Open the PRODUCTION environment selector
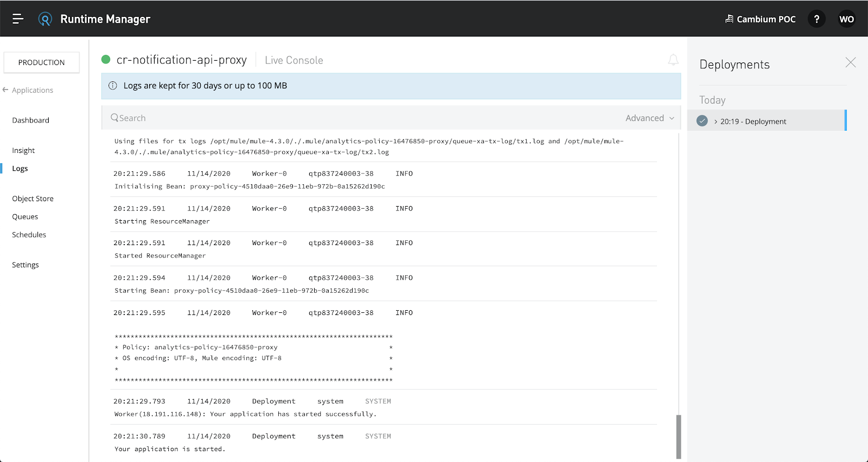This screenshot has width=868, height=462. 42,62
